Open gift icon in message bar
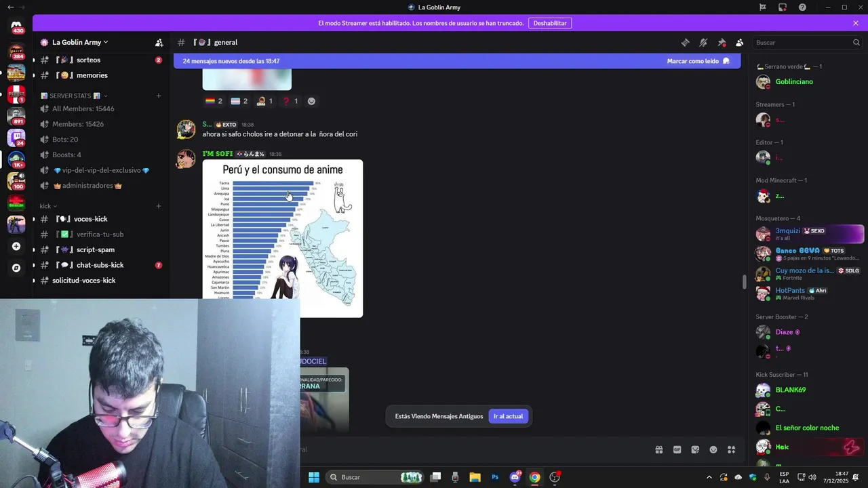This screenshot has height=488, width=868. pos(658,449)
